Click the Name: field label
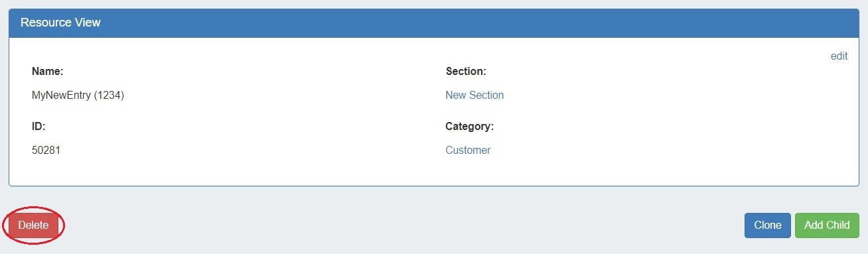Image resolution: width=868 pixels, height=254 pixels. pyautogui.click(x=47, y=71)
